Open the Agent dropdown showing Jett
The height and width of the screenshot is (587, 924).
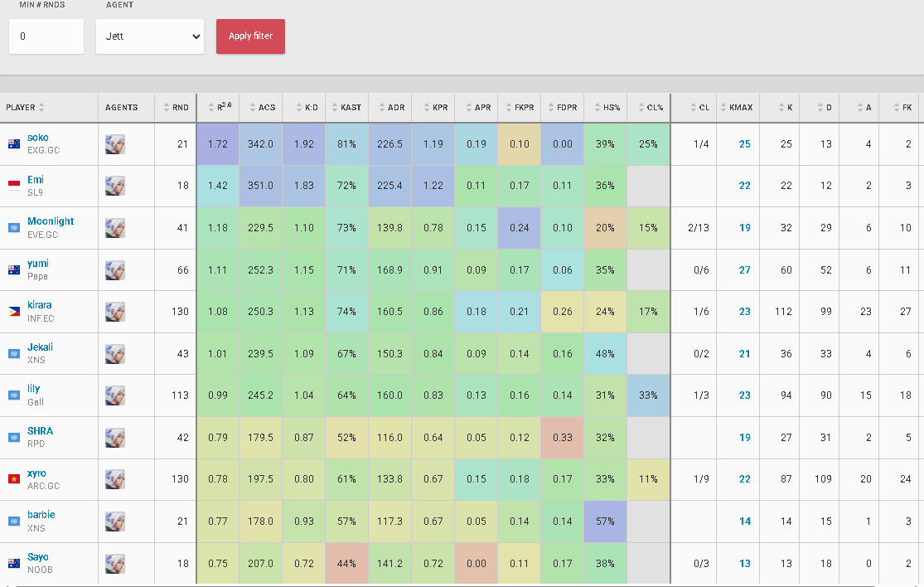tap(150, 36)
